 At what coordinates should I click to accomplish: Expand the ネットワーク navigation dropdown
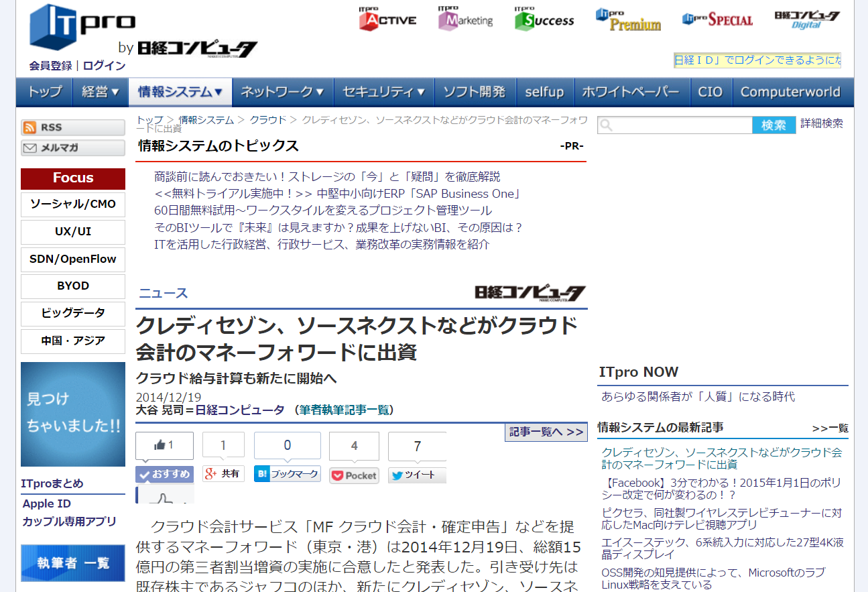(x=282, y=92)
